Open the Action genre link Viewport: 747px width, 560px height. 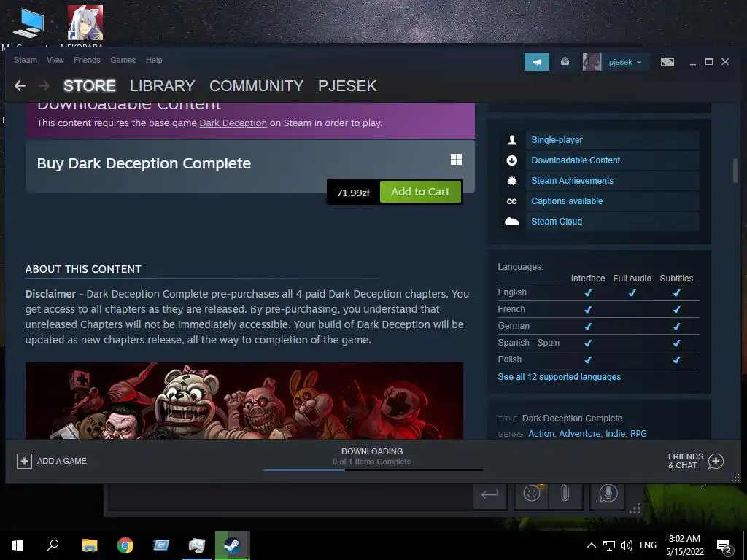541,434
